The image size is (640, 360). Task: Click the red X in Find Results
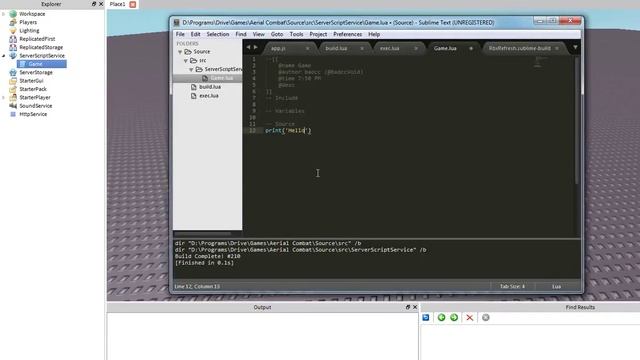469,318
